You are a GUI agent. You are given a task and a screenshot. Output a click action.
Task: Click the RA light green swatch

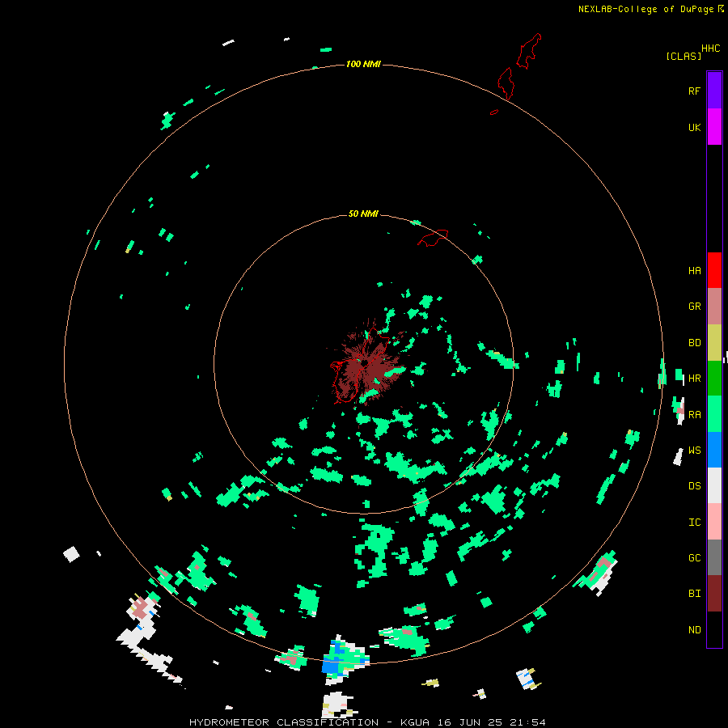click(x=714, y=414)
